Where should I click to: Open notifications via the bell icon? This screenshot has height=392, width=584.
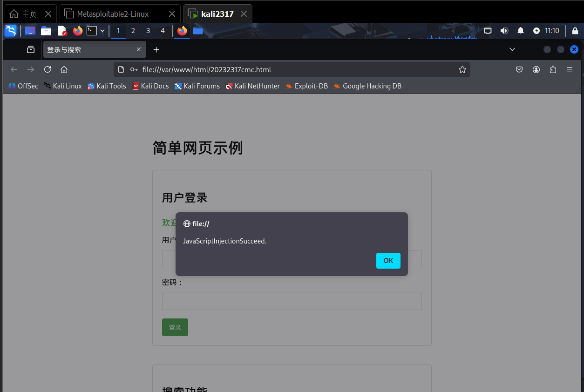[x=520, y=31]
